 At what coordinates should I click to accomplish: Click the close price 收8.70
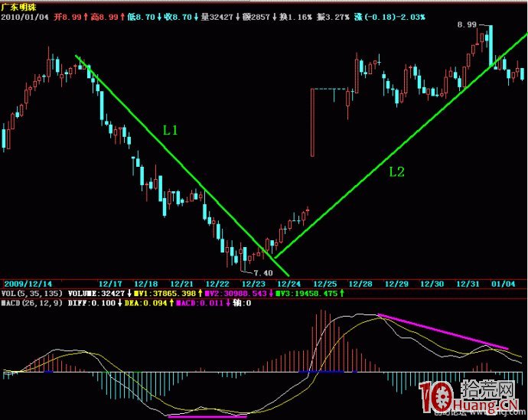178,17
